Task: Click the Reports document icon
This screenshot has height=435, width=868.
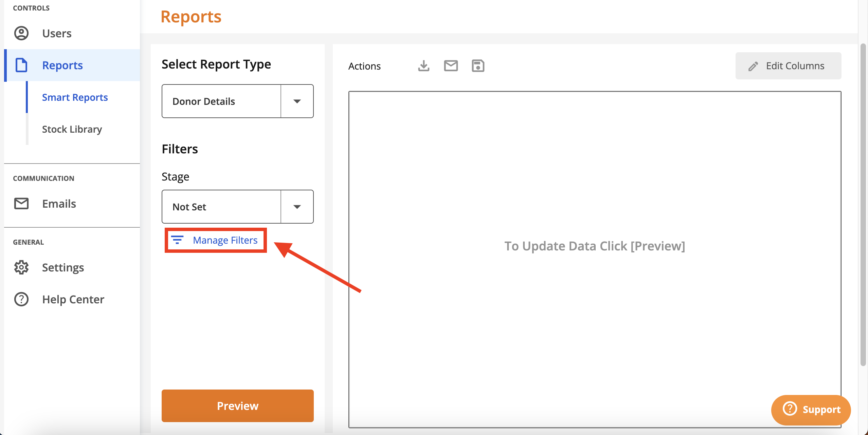Action: (x=21, y=65)
